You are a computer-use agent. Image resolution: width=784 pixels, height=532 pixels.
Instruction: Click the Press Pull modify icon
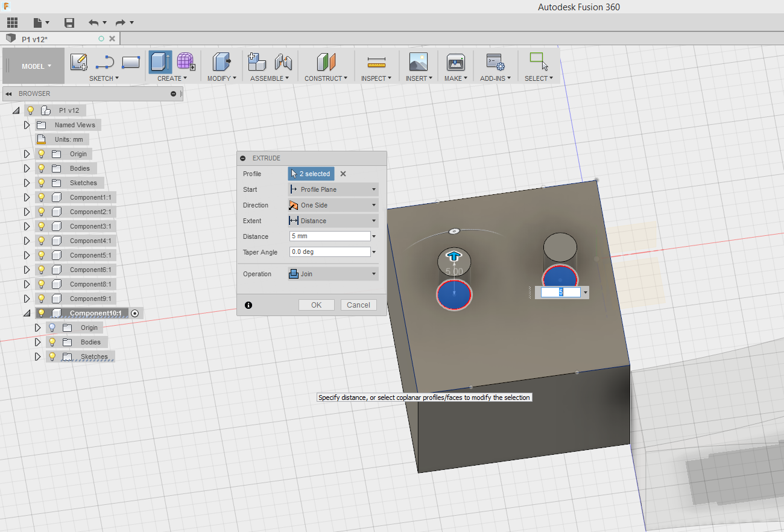(x=222, y=62)
